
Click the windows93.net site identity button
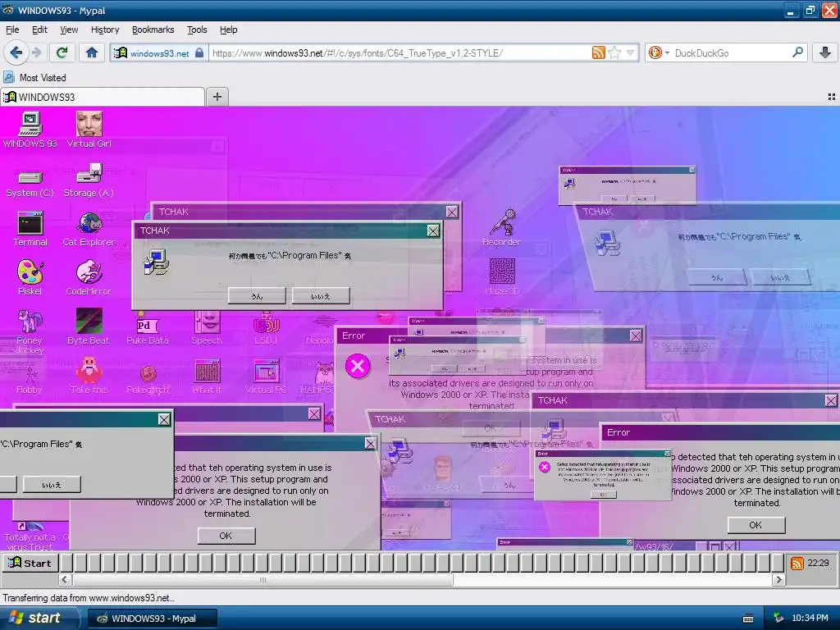coord(159,53)
